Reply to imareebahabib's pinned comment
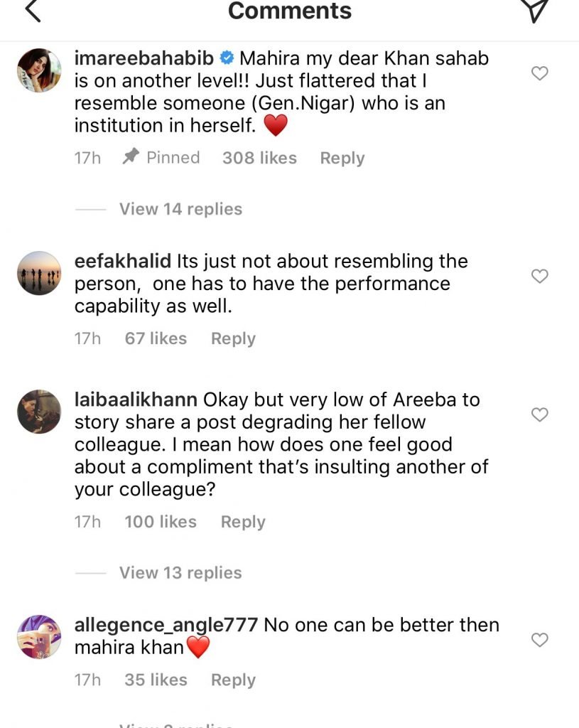The height and width of the screenshot is (728, 579). [342, 159]
